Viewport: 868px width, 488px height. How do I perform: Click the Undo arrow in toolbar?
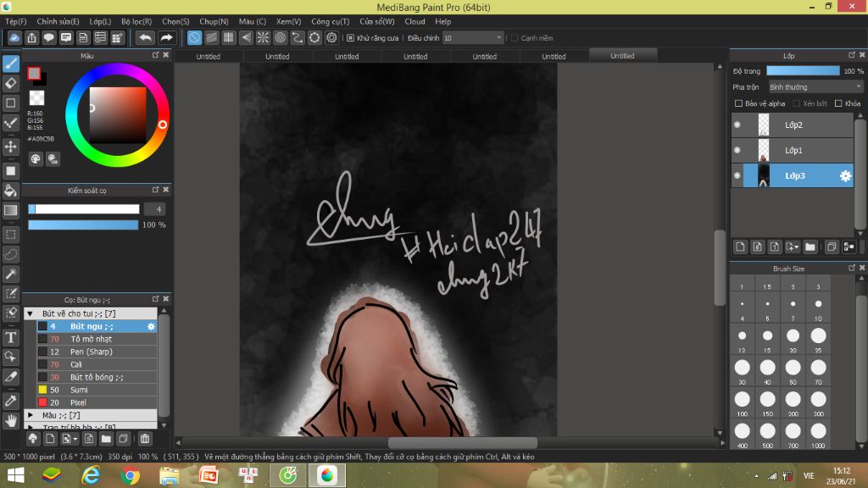coord(146,37)
